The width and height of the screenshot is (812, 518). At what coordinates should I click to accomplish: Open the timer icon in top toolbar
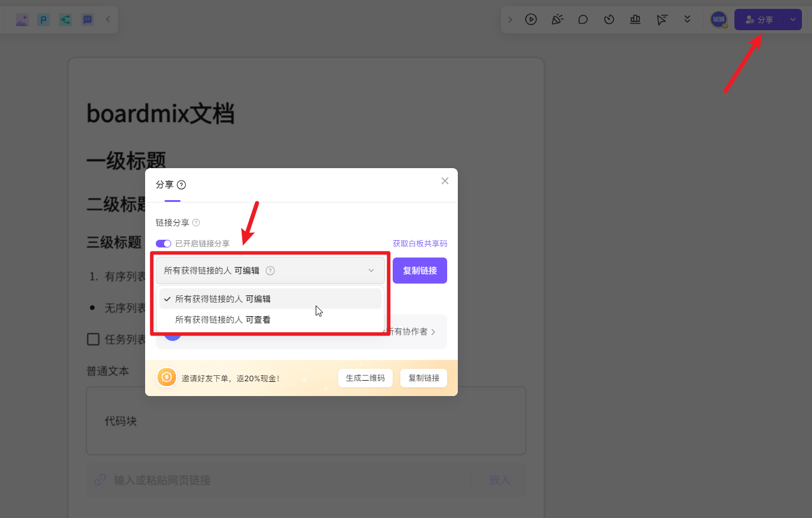click(x=609, y=20)
